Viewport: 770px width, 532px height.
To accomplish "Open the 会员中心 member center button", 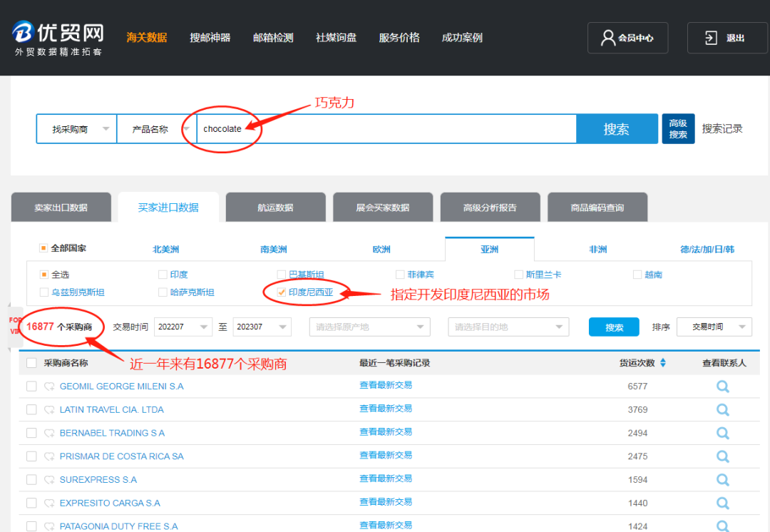I will click(x=627, y=38).
